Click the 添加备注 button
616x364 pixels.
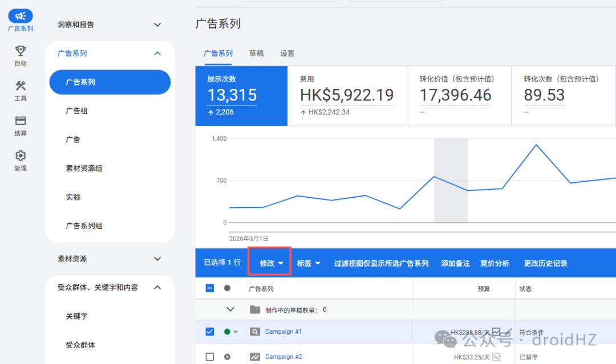point(455,263)
